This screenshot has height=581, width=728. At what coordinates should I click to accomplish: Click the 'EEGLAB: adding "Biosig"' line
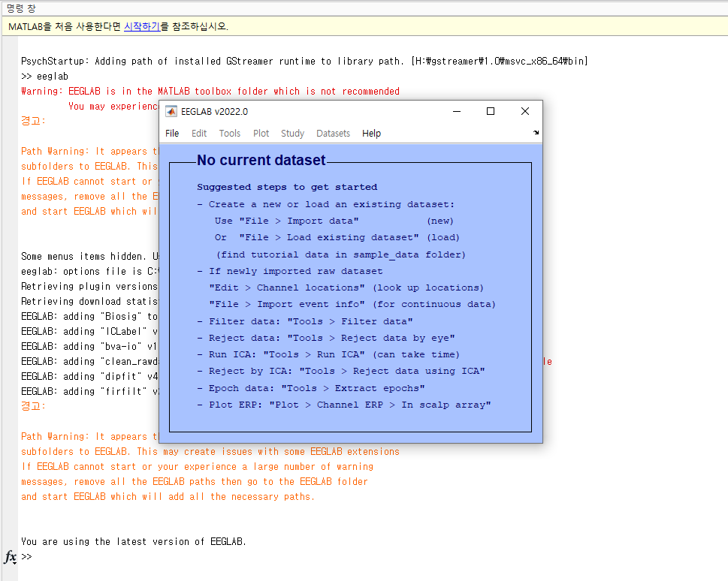click(89, 317)
